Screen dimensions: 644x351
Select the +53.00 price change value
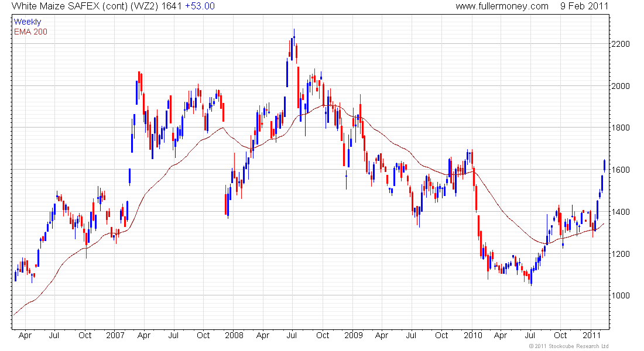(200, 6)
